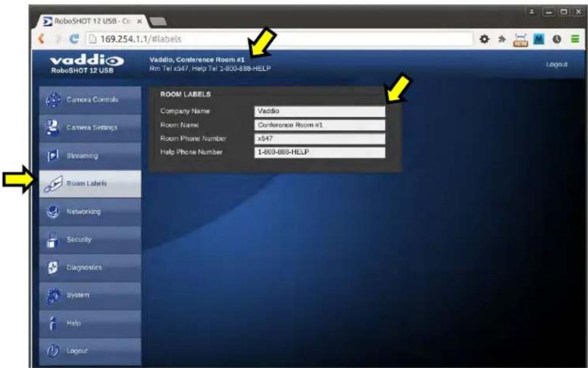
Task: Click the blue M extension icon
Action: click(x=539, y=39)
